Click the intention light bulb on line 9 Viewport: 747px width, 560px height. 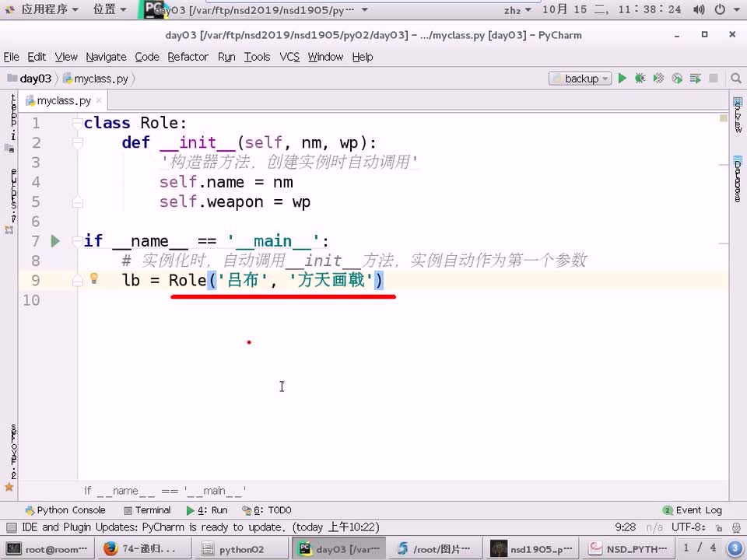(94, 278)
